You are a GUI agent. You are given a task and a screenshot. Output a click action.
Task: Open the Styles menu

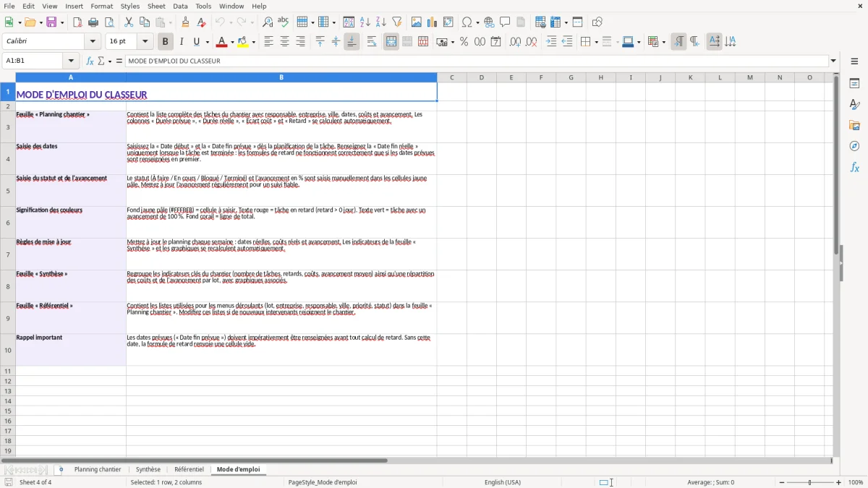point(130,6)
